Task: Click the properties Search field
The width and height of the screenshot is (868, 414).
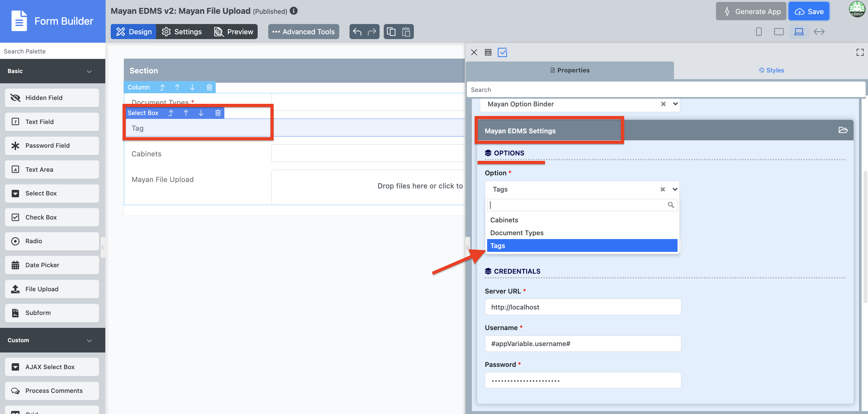Action: [666, 90]
